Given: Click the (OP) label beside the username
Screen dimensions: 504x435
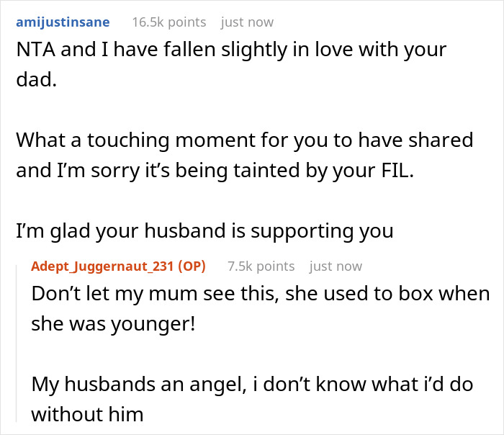Looking at the screenshot, I should tap(189, 266).
